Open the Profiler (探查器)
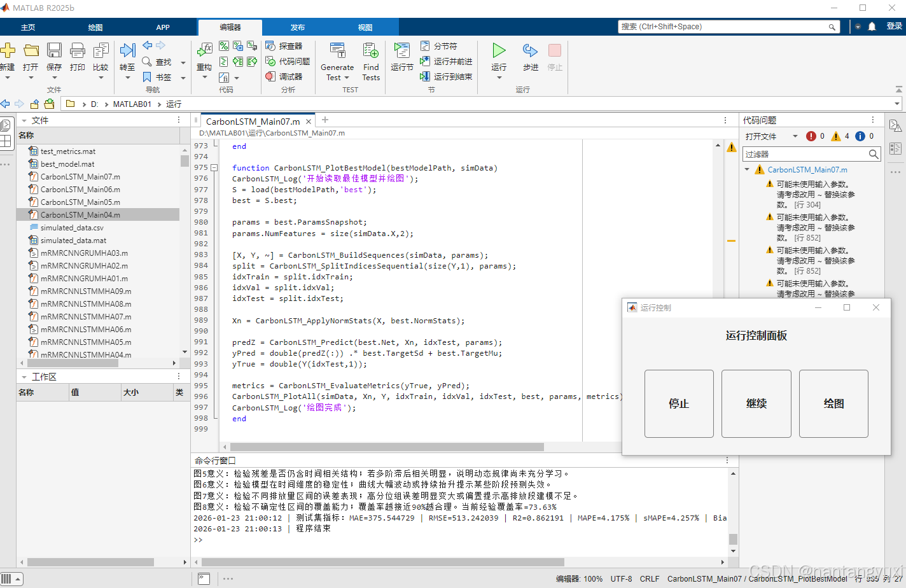This screenshot has width=906, height=588. 284,46
